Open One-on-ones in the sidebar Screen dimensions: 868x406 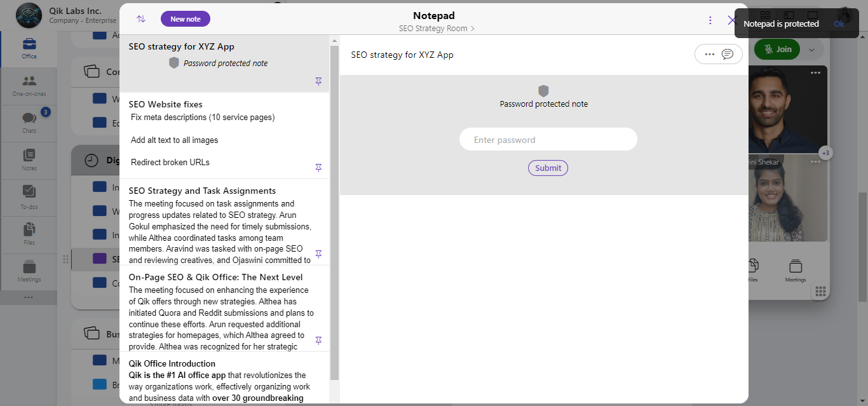point(29,86)
